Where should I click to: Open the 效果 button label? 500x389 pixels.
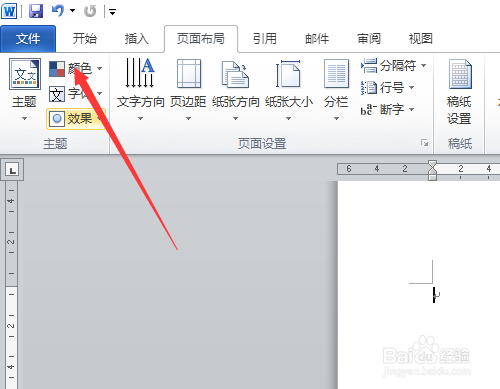pos(80,119)
